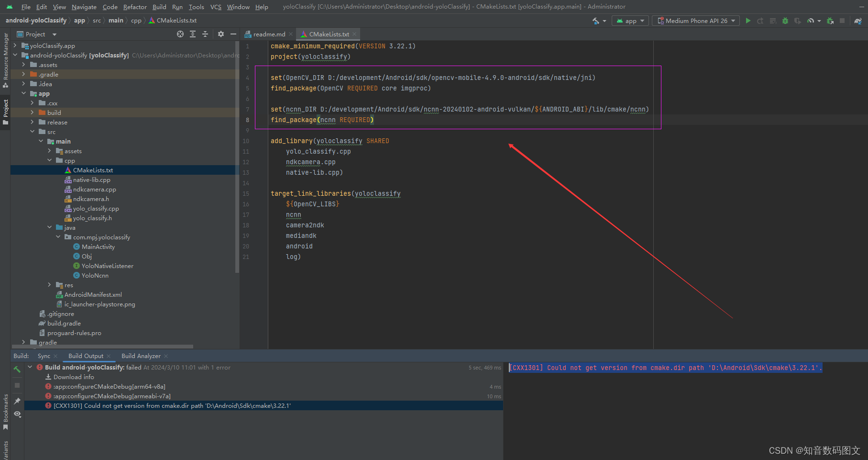Stop the running build process

(17, 385)
